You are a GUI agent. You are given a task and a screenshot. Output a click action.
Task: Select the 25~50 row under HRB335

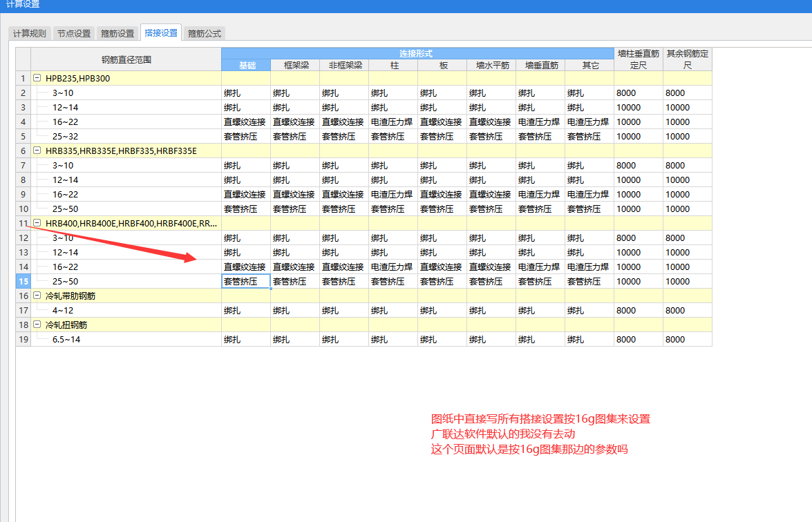point(126,209)
